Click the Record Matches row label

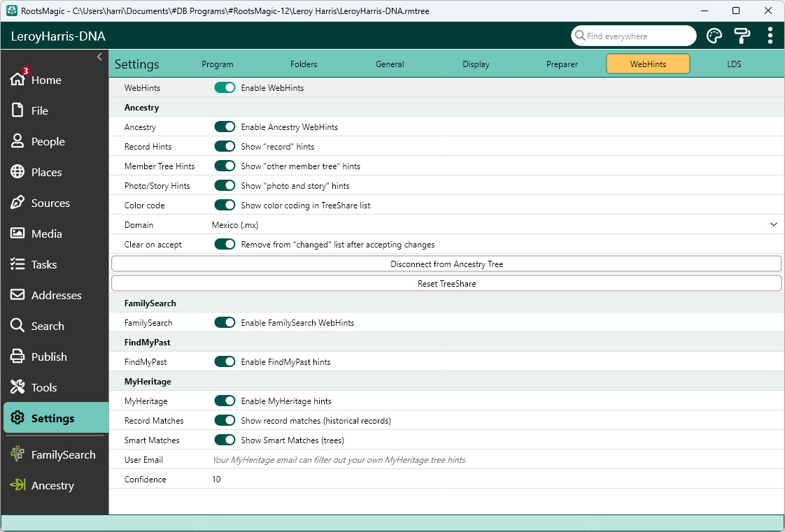tap(154, 421)
